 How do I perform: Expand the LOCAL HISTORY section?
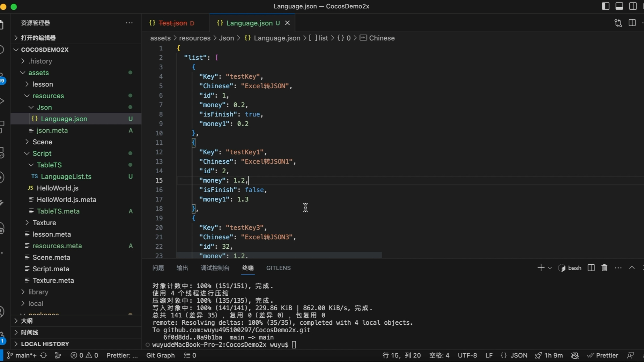pos(45,344)
